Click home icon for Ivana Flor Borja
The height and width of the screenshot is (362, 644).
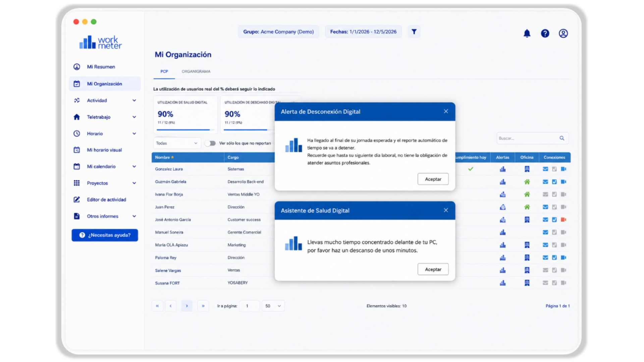pos(527,194)
